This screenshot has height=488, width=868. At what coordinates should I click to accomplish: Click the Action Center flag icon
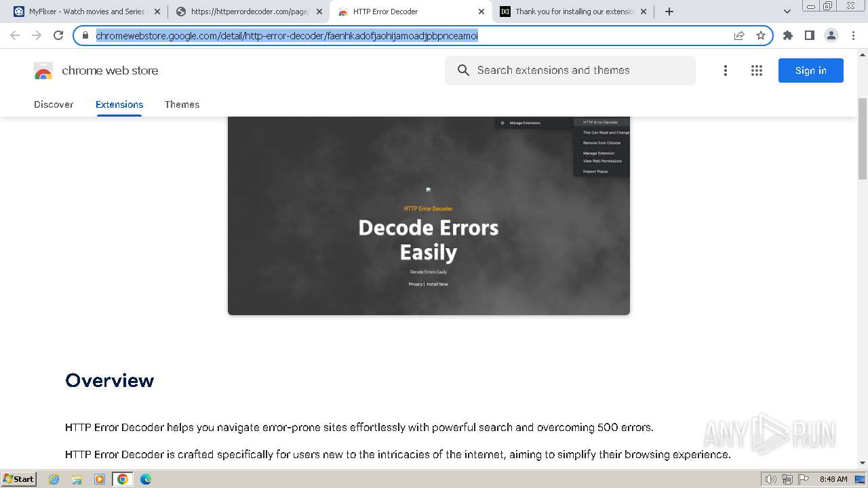802,479
